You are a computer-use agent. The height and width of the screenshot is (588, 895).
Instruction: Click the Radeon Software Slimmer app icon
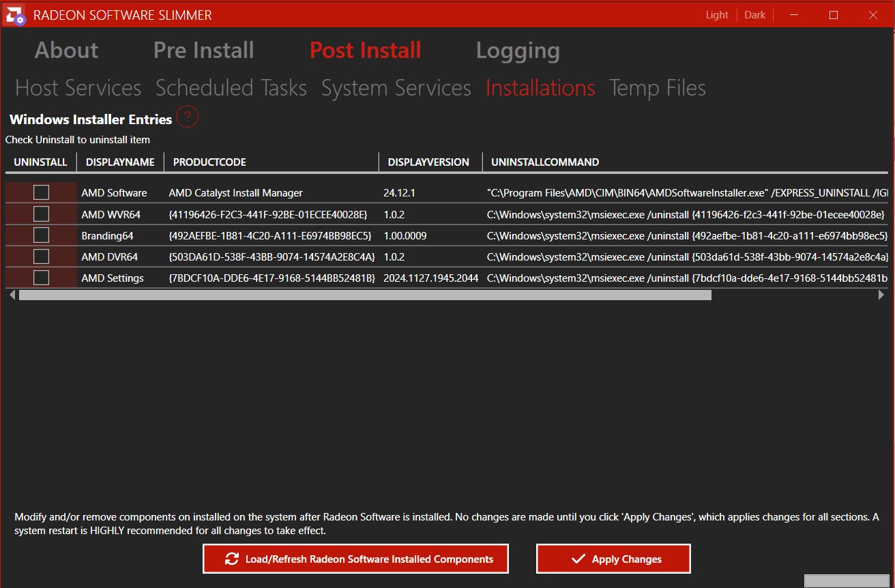coord(16,15)
